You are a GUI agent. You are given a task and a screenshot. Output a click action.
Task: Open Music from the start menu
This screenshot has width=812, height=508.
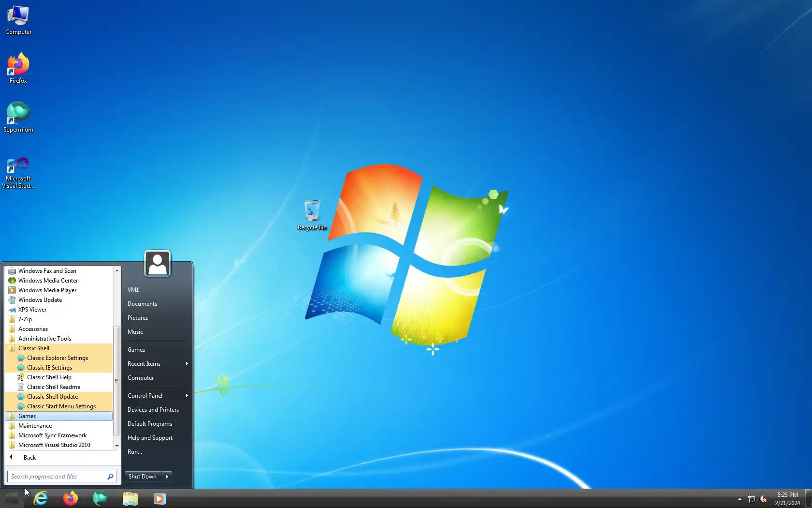(x=157, y=332)
